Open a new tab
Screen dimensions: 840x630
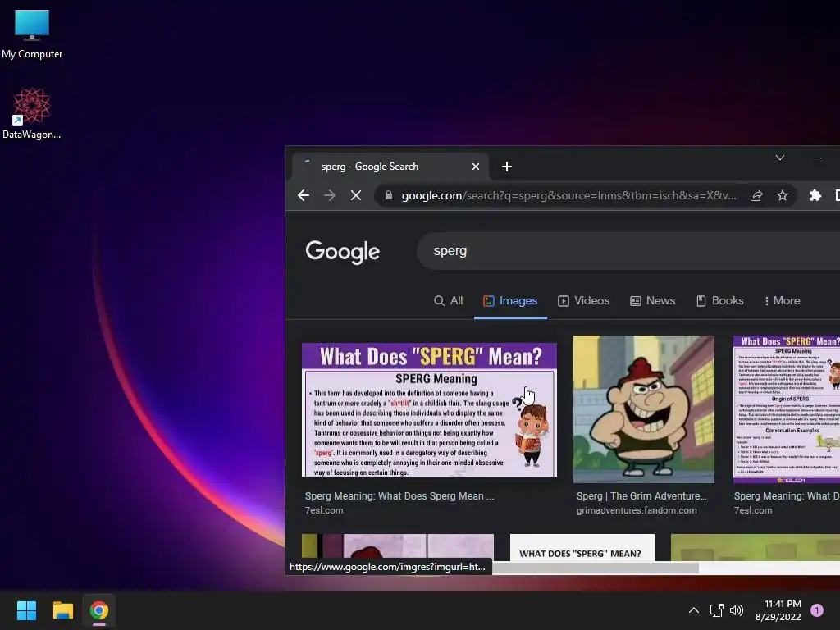[x=506, y=167]
